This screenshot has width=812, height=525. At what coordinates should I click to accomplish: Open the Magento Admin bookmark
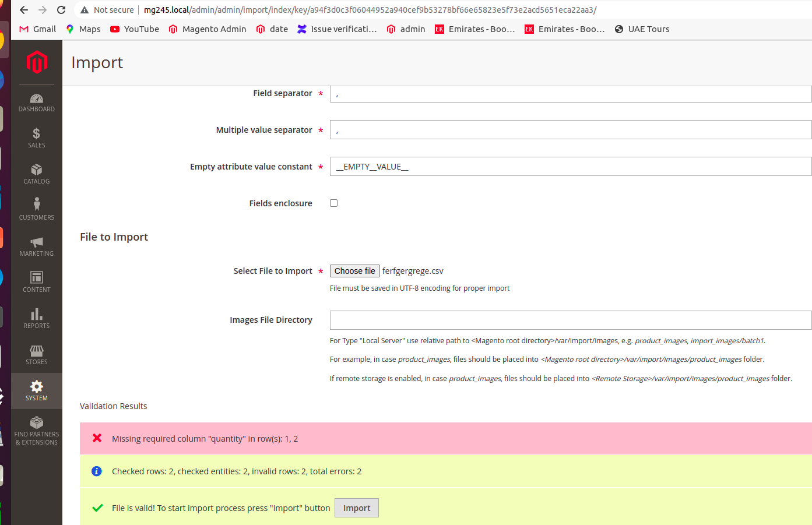point(207,29)
